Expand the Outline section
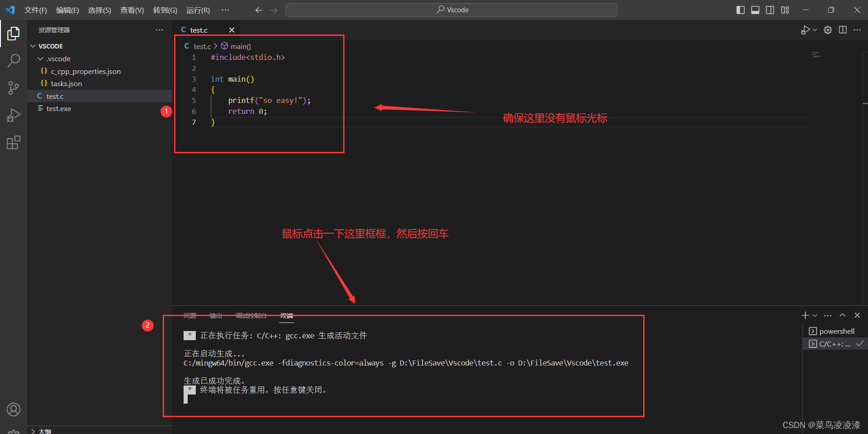The height and width of the screenshot is (434, 868). 100,431
